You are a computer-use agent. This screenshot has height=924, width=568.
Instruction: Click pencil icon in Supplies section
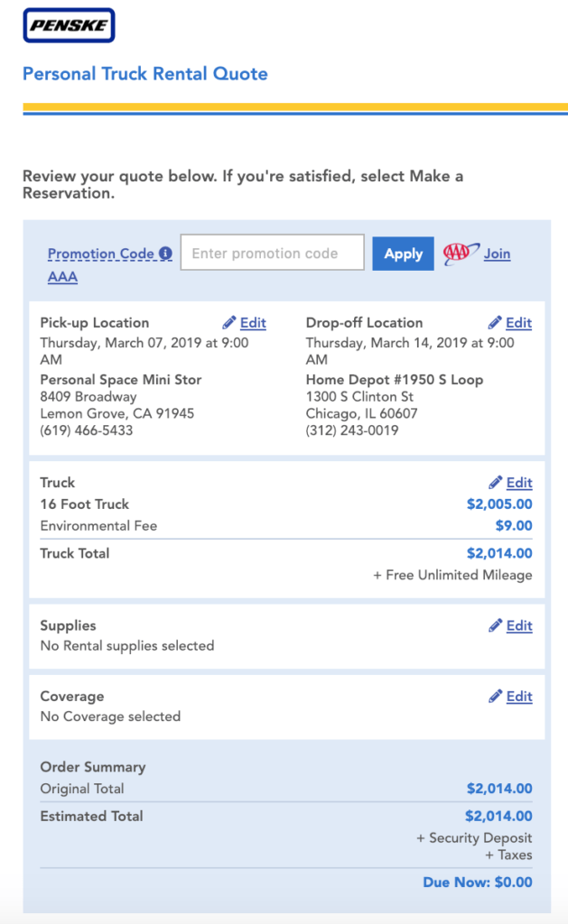(496, 625)
